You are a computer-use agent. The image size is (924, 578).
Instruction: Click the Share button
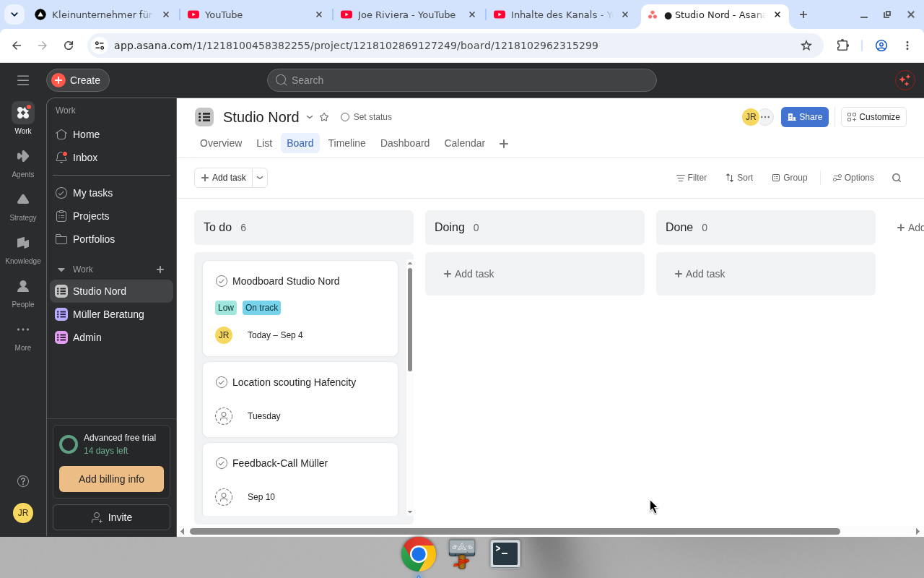click(805, 117)
